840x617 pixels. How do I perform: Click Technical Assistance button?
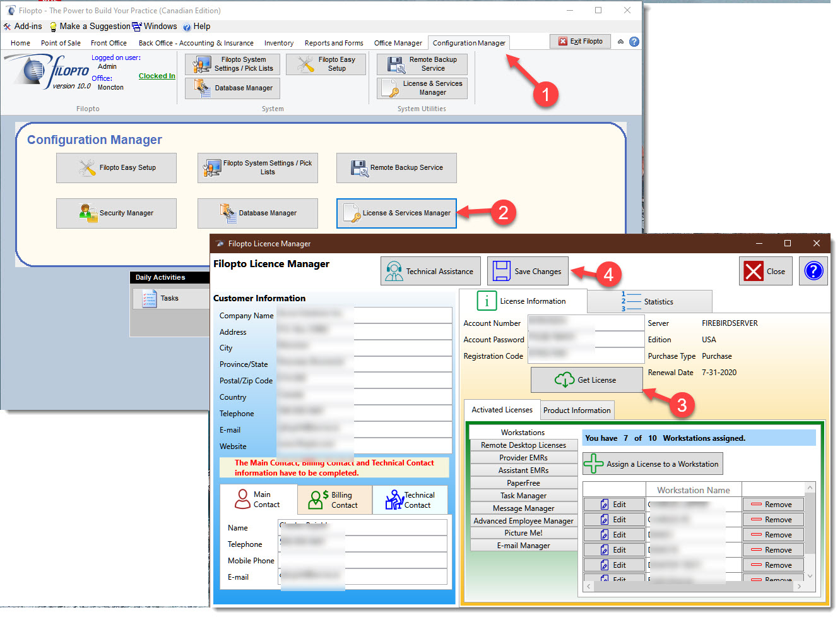[x=430, y=272]
